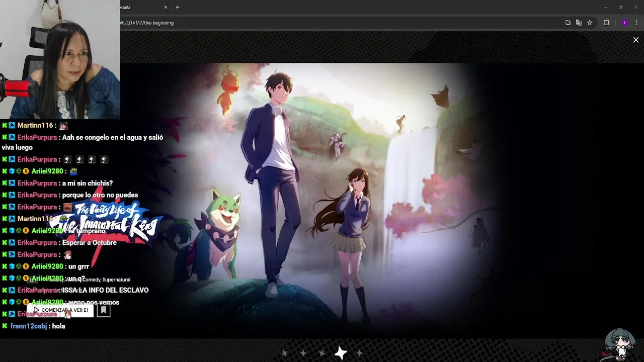Click chat message 'ISSA LA INFO DEL ESCLAVO'
The height and width of the screenshot is (362, 644).
[x=105, y=291]
